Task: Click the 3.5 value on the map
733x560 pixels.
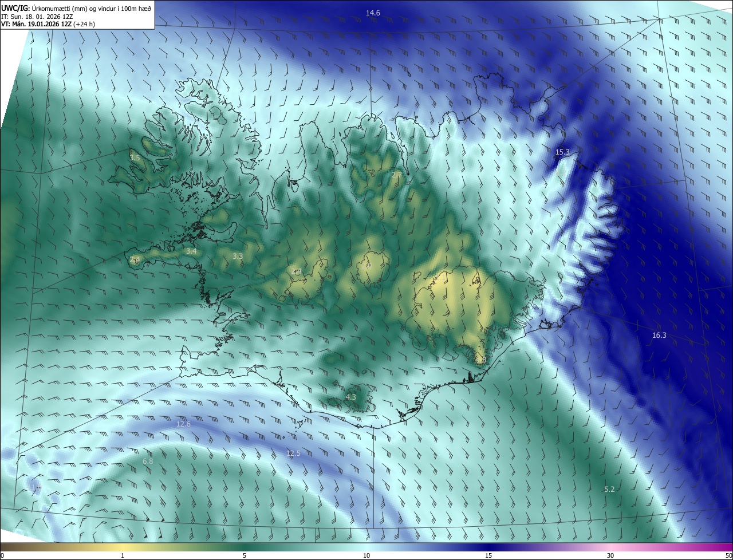Action: (135, 157)
